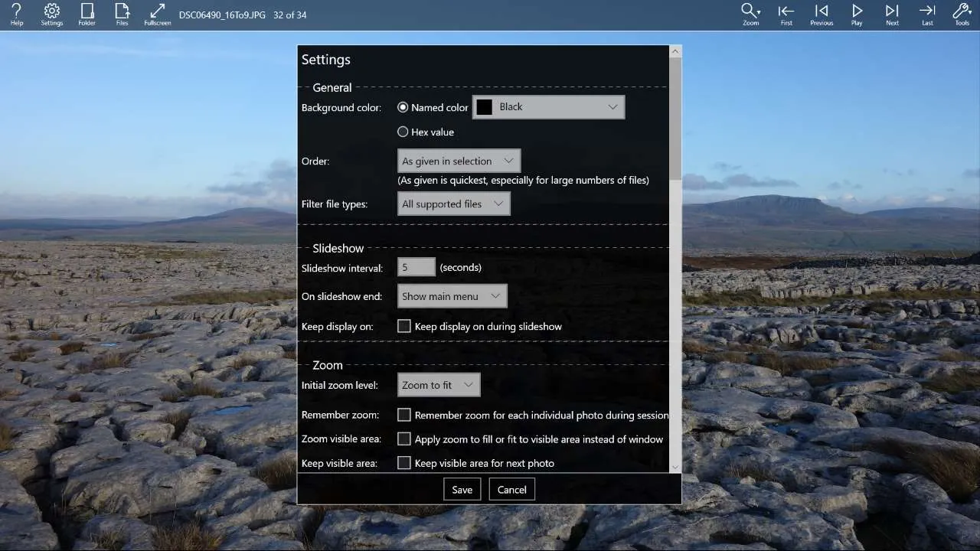The height and width of the screenshot is (551, 980).
Task: Save the settings
Action: click(462, 489)
